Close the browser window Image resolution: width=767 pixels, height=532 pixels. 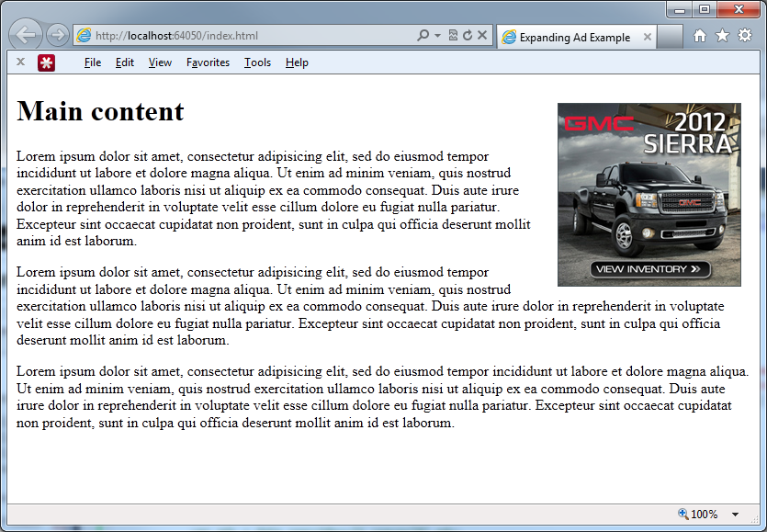click(x=739, y=10)
